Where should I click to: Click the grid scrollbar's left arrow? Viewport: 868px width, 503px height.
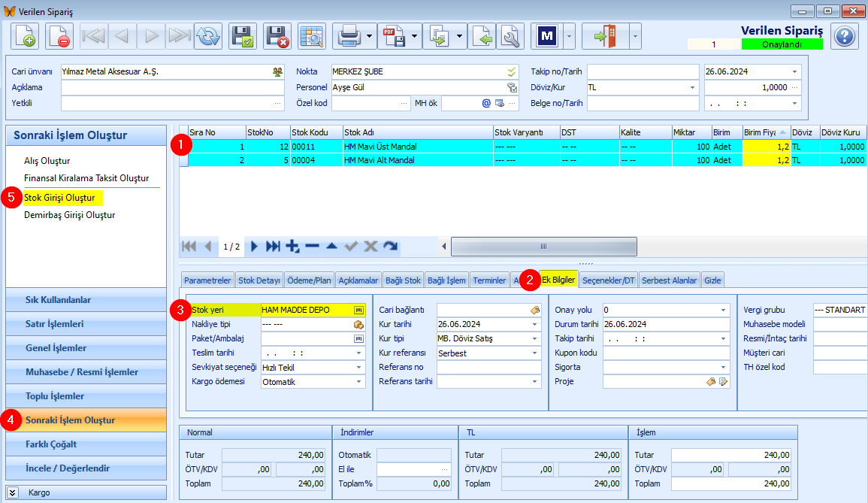(443, 247)
